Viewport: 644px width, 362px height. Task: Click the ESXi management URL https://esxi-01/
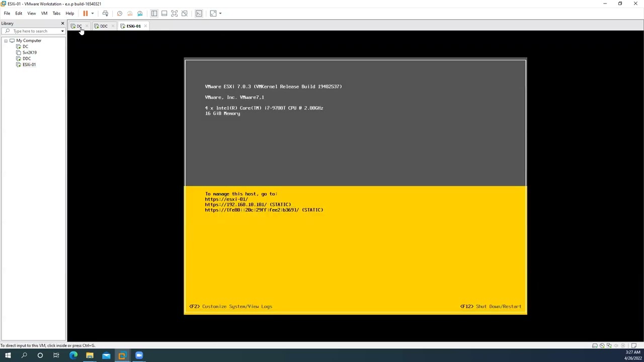[226, 199]
